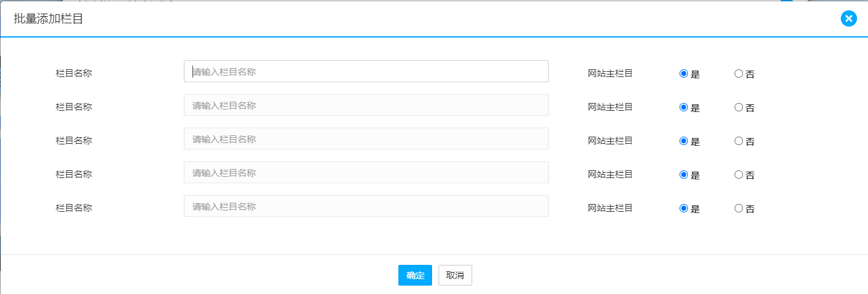This screenshot has width=868, height=294.
Task: Click the first row 网站主栏目 label
Action: [610, 73]
